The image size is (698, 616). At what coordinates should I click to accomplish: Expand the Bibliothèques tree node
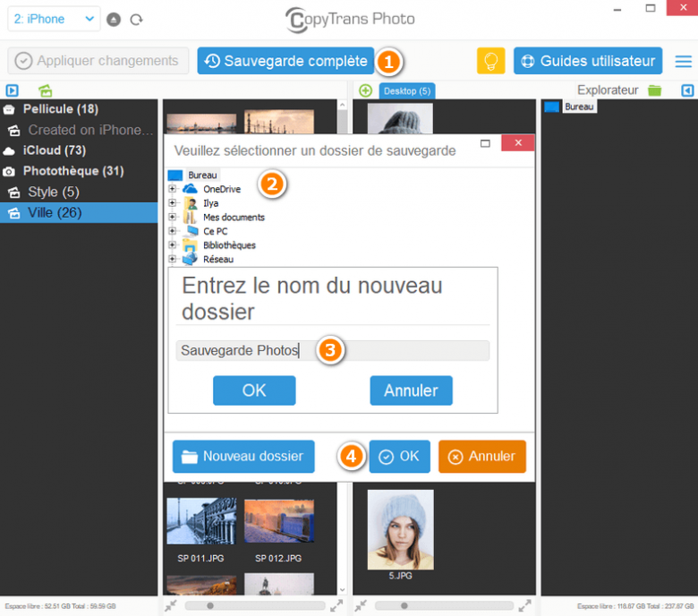click(x=172, y=244)
